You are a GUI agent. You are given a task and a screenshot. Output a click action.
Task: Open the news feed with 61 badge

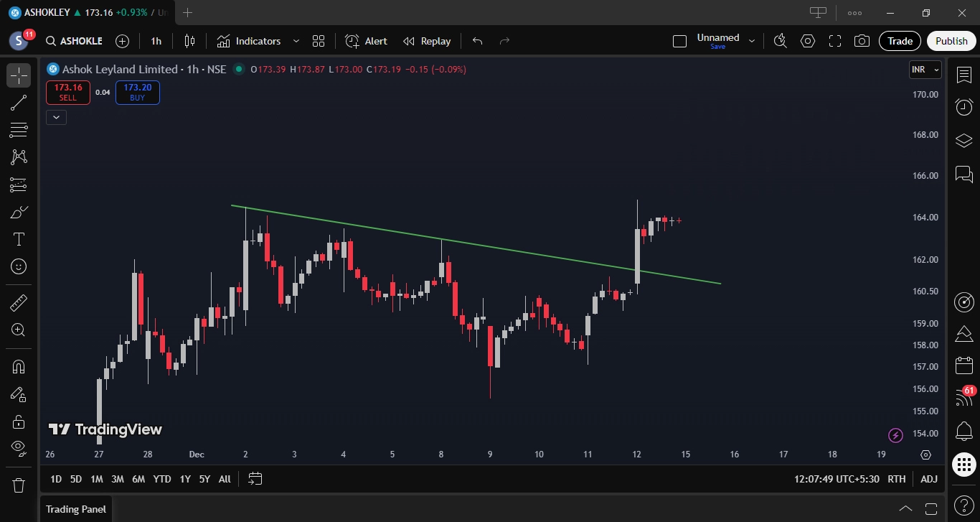point(964,397)
